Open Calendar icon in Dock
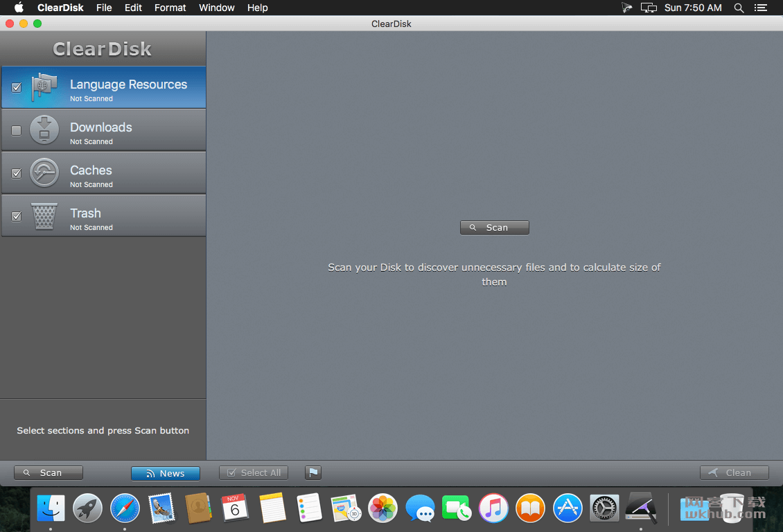 pyautogui.click(x=235, y=508)
